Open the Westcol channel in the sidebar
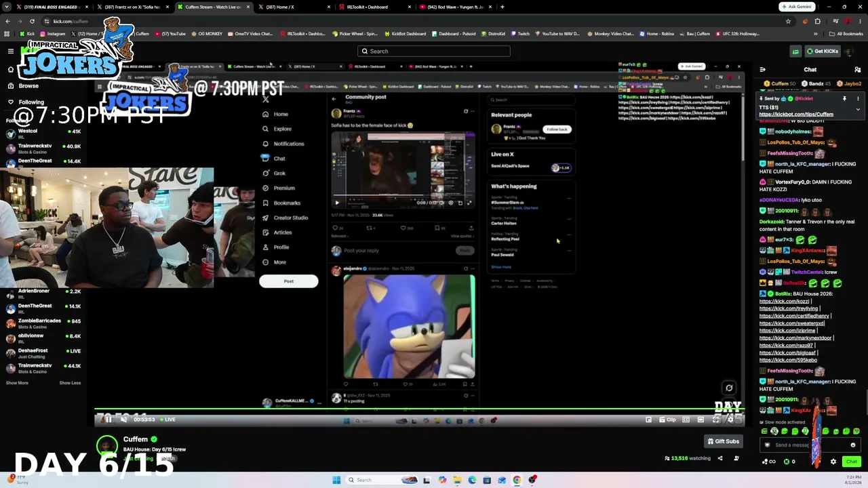Viewport: 868px width, 488px height. [x=42, y=134]
